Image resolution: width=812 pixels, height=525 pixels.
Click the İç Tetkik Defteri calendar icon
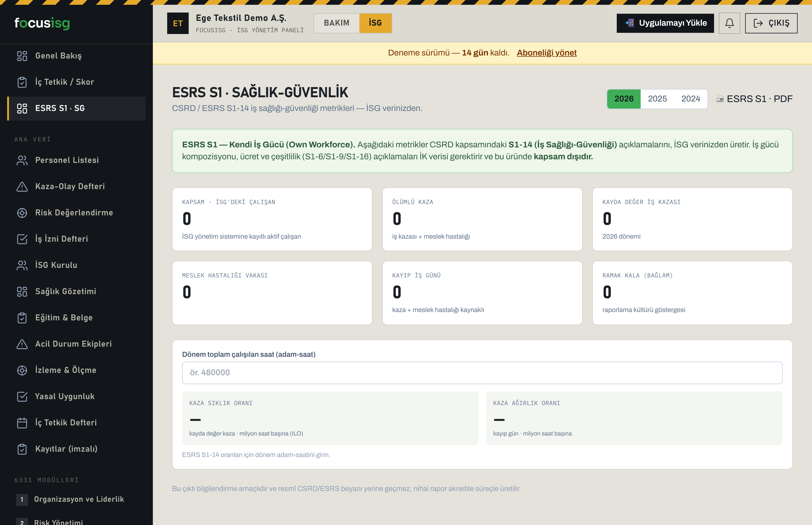click(x=22, y=423)
